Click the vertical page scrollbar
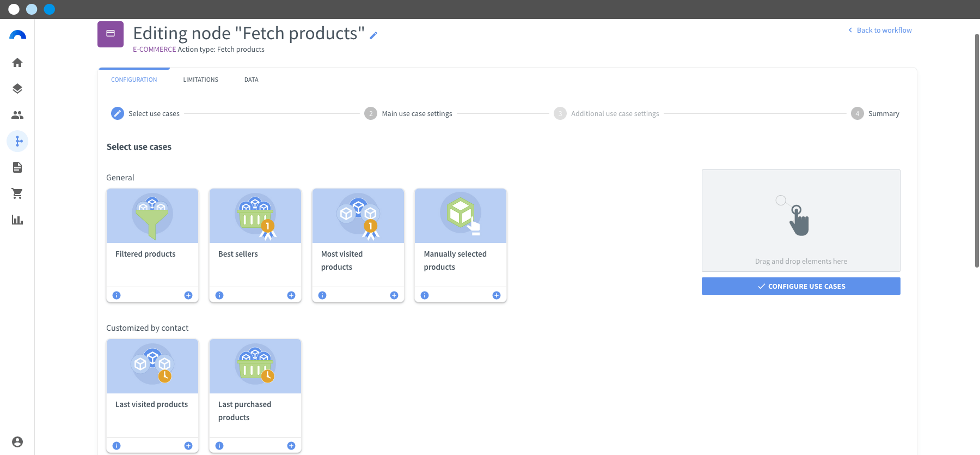980x455 pixels. coord(977,150)
